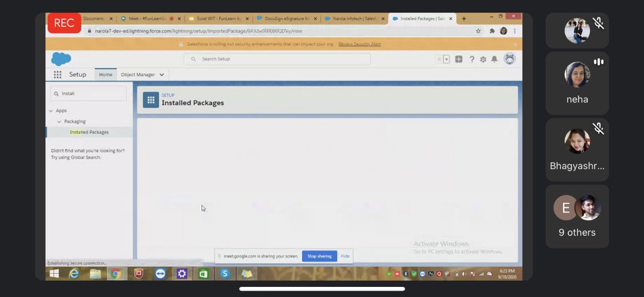Screen dimensions: 644x297
Task: Click the Search Setup field
Action: point(277,59)
